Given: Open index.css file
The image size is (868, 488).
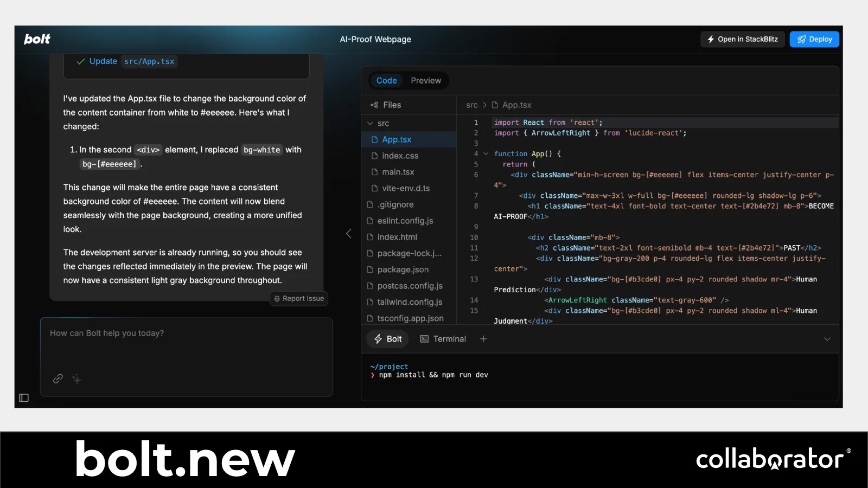Looking at the screenshot, I should (x=409, y=156).
